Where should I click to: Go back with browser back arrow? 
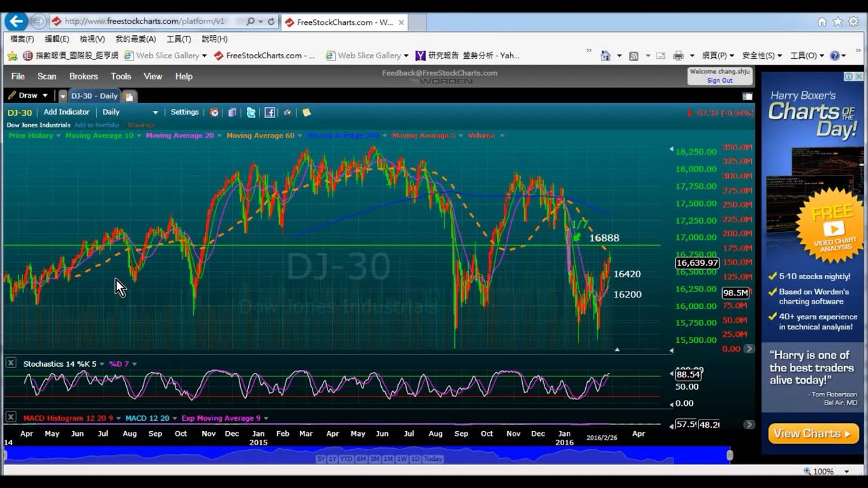click(x=16, y=21)
